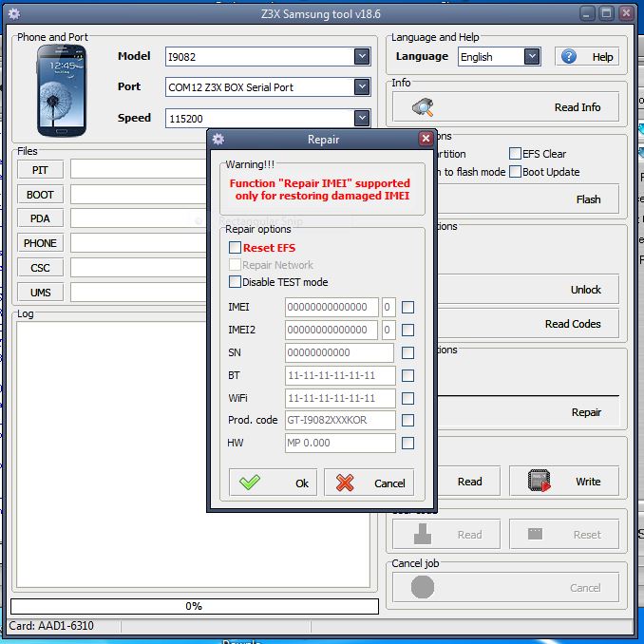Click the IMEI2 check digit box
Image resolution: width=644 pixels, height=644 pixels.
pos(388,330)
